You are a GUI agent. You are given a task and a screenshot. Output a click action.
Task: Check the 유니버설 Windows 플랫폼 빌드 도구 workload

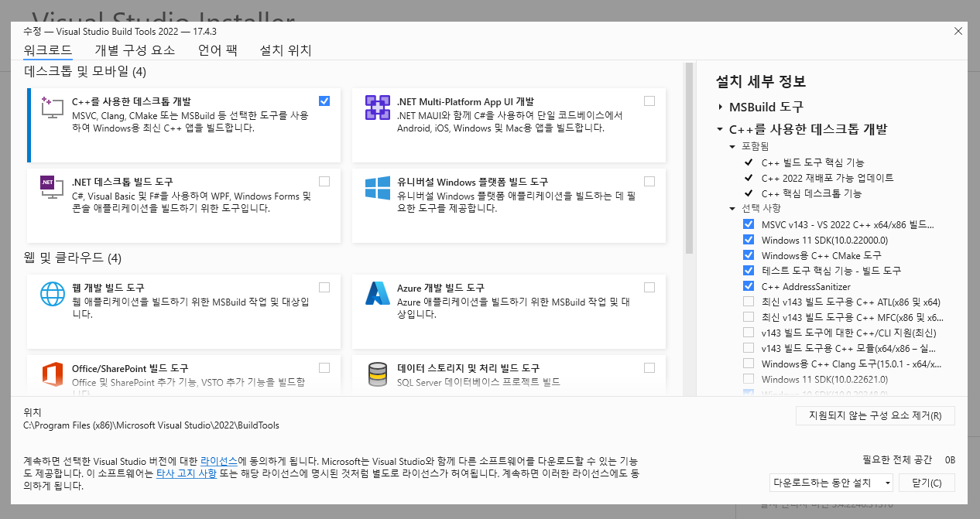tap(649, 181)
